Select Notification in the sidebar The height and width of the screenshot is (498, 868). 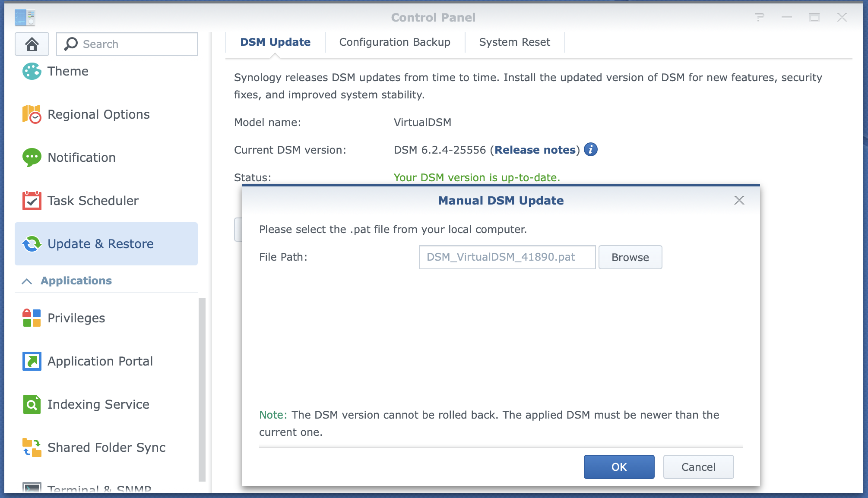[106, 158]
